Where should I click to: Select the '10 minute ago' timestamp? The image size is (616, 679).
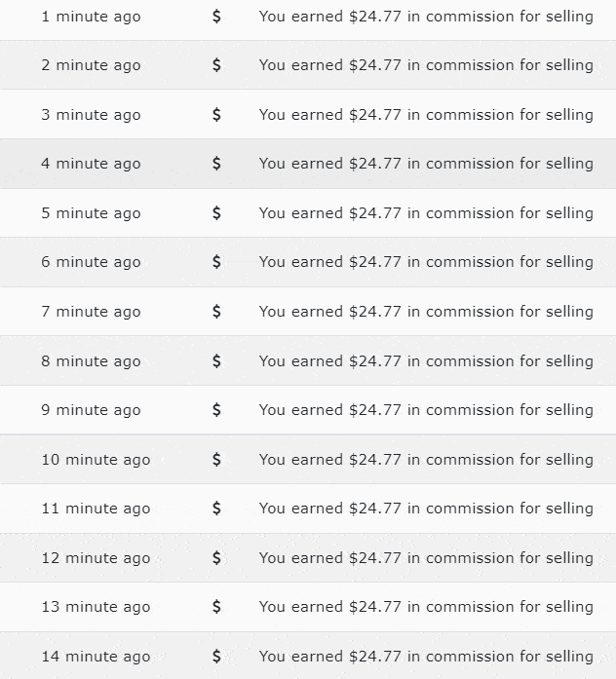(96, 460)
